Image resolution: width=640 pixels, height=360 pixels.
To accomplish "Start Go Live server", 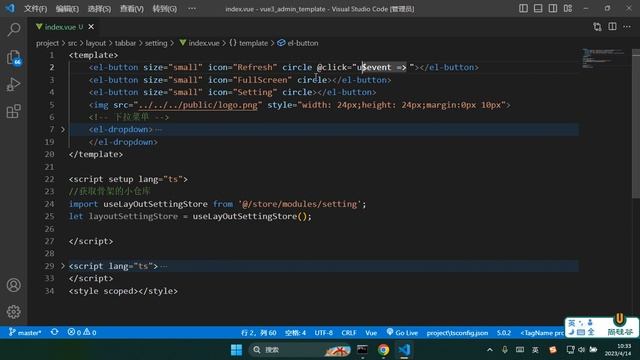I will 402,333.
